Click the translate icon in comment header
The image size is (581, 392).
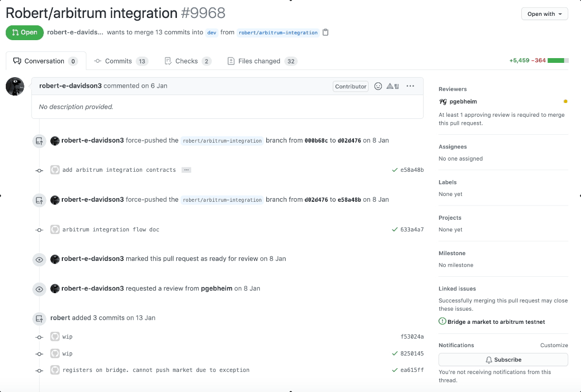(x=393, y=86)
